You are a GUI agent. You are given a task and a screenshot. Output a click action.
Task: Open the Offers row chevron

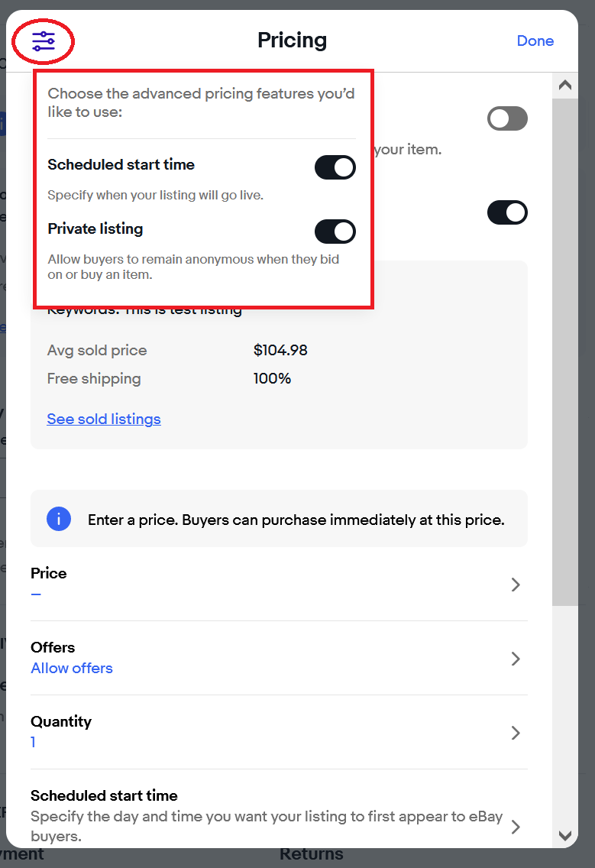click(x=516, y=659)
